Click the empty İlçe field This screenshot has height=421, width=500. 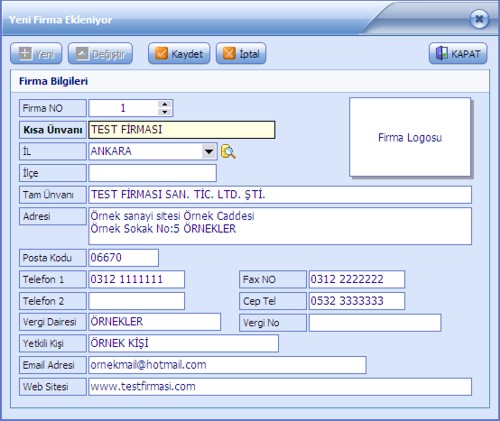coord(152,173)
